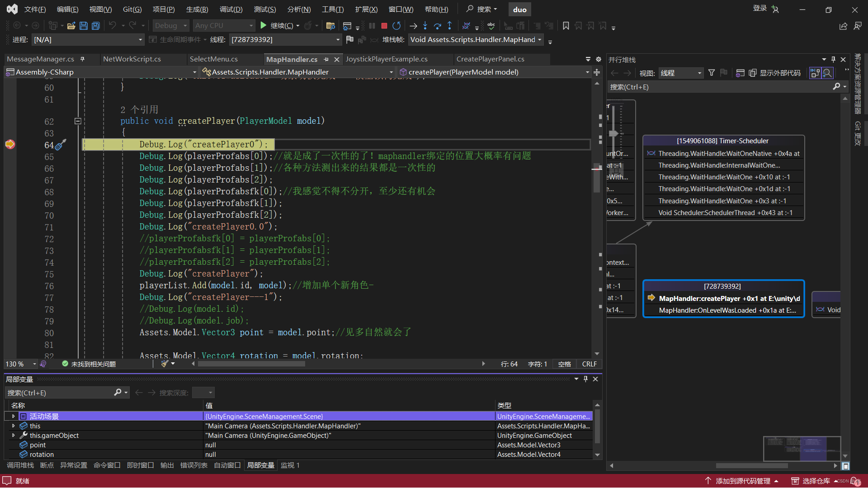Step into the current statement
The height and width of the screenshot is (488, 868).
click(425, 26)
